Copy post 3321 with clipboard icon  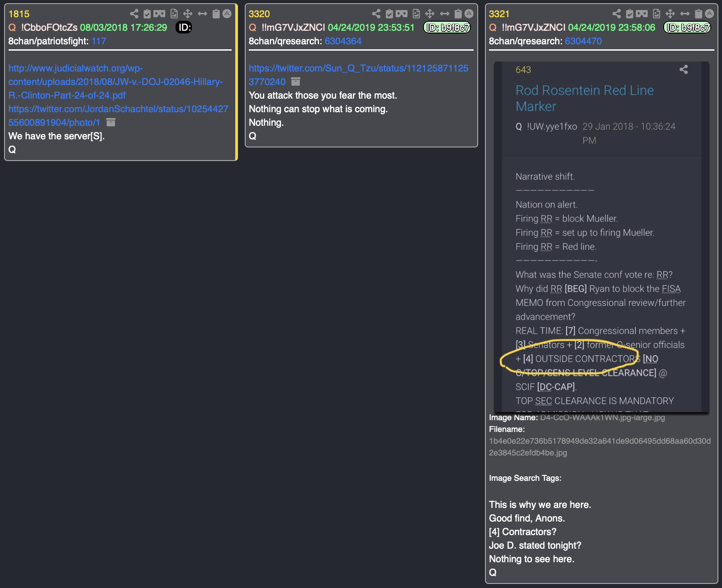coord(698,14)
